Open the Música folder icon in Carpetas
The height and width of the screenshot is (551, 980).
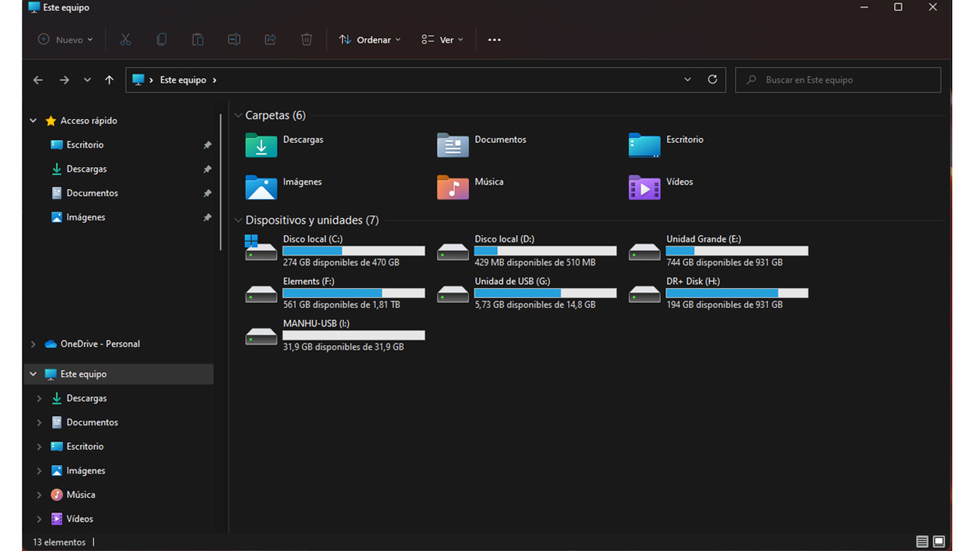(453, 187)
